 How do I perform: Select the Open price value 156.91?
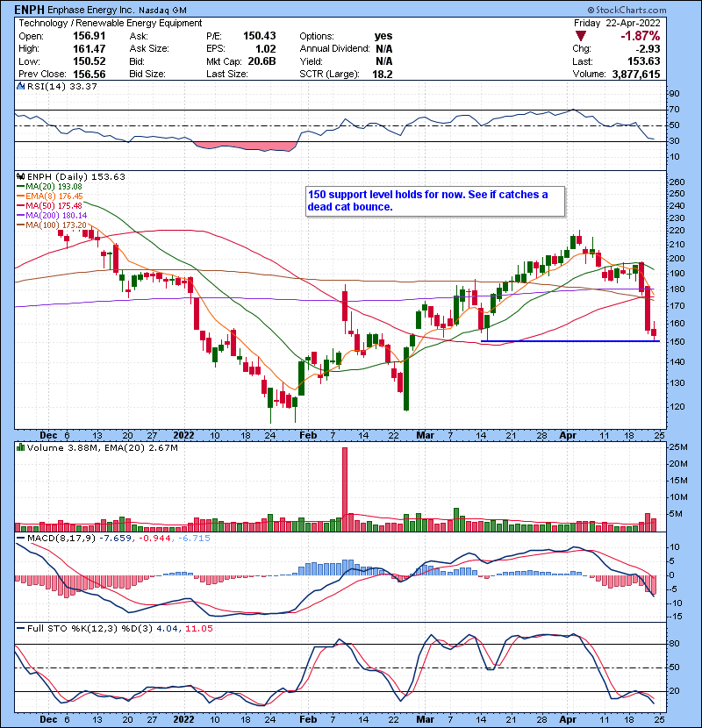(90, 36)
